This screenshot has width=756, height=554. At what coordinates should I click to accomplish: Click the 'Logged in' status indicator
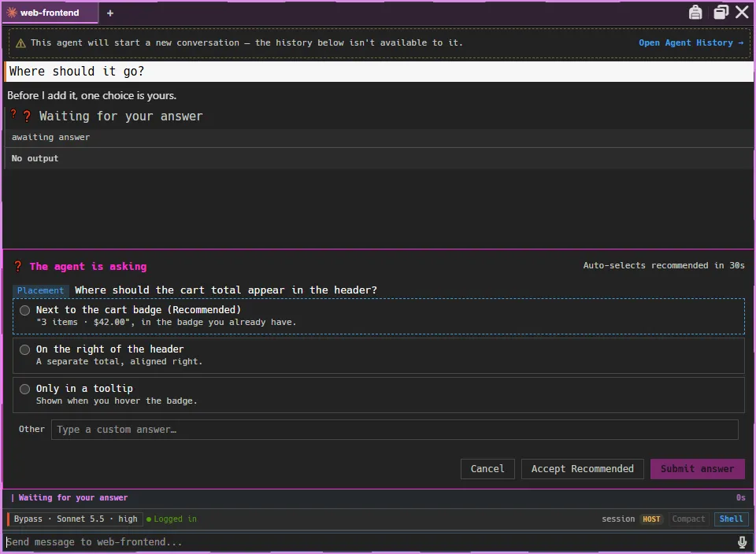tap(172, 519)
